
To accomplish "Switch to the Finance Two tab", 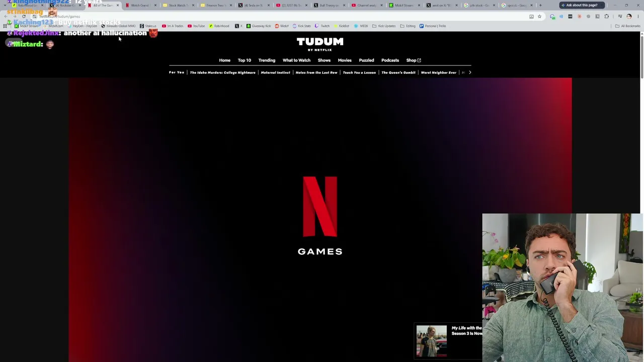I will click(x=215, y=6).
